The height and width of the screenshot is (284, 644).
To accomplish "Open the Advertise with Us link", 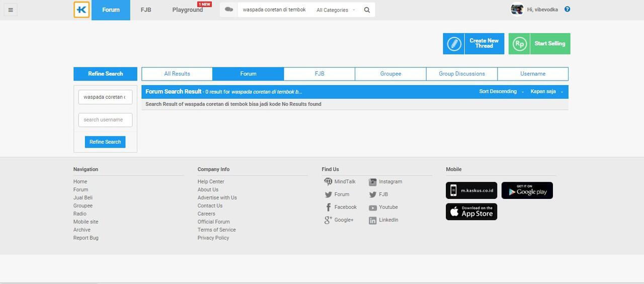I will [217, 198].
